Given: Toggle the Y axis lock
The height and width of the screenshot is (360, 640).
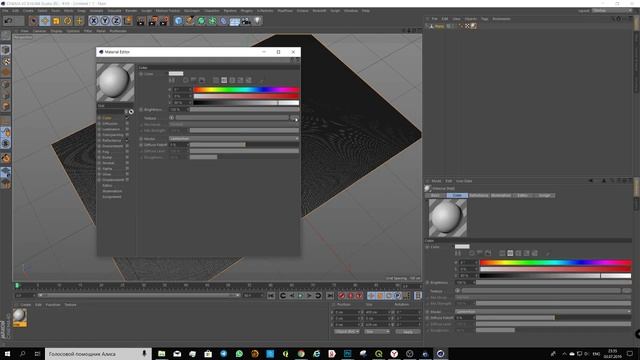Looking at the screenshot, I should coord(105,21).
